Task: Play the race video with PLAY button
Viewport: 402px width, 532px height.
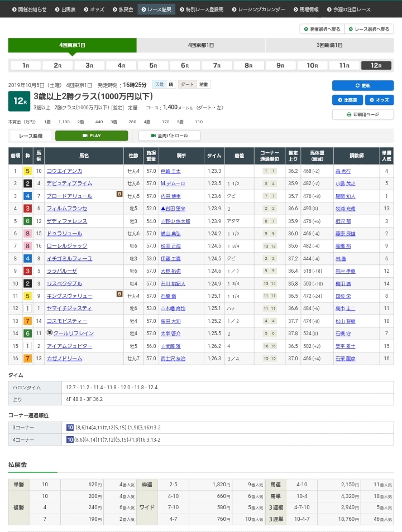Action: pyautogui.click(x=92, y=136)
